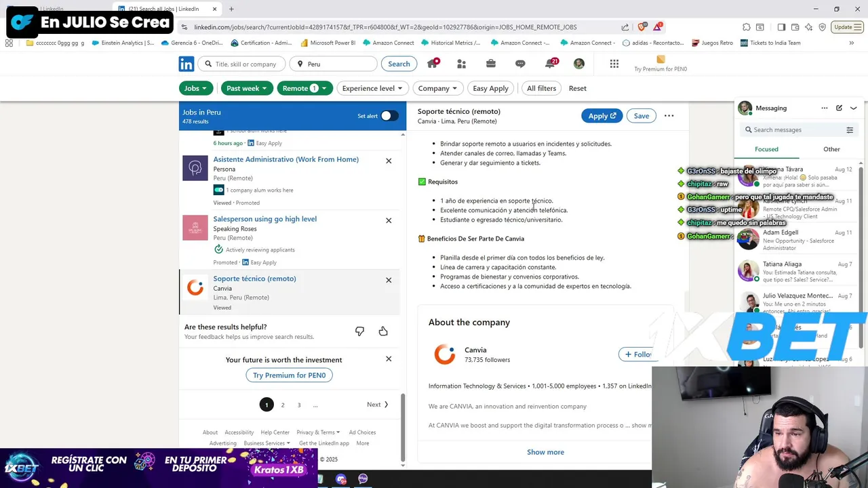The height and width of the screenshot is (488, 868).
Task: Click Try Premium for PEN0 button in promo
Action: 289,375
